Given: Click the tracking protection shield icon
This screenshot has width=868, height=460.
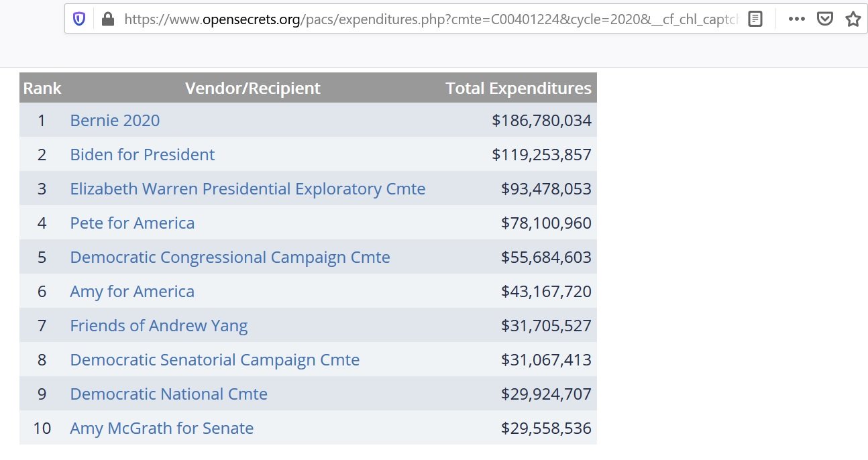Looking at the screenshot, I should click(x=79, y=19).
